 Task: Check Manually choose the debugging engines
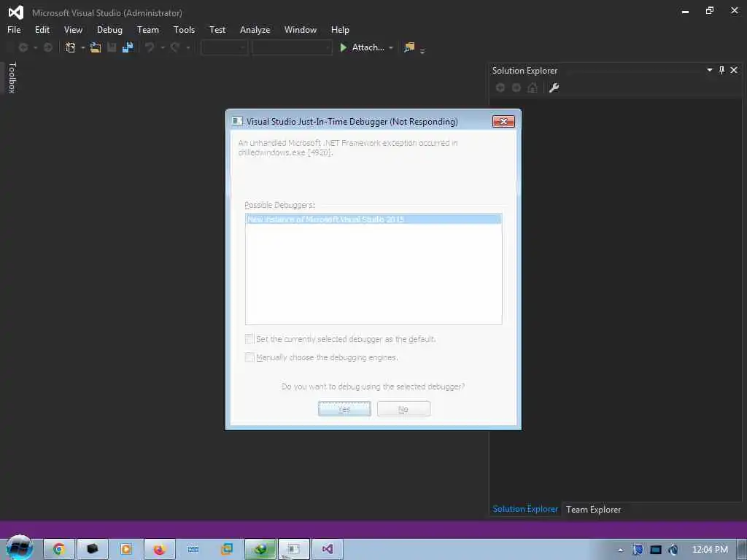tap(249, 357)
